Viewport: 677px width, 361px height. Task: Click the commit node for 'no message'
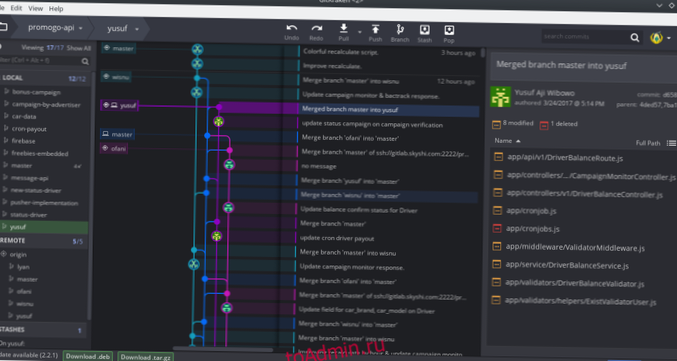click(x=229, y=165)
